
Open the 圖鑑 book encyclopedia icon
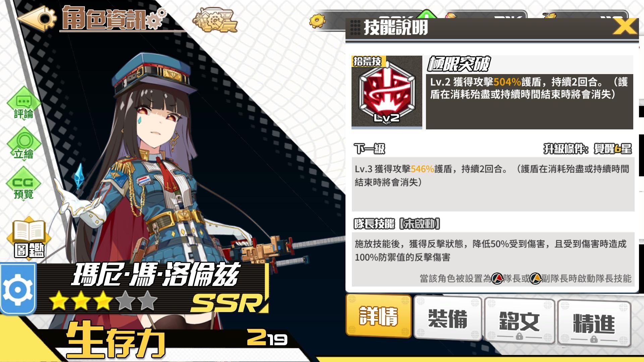[30, 239]
